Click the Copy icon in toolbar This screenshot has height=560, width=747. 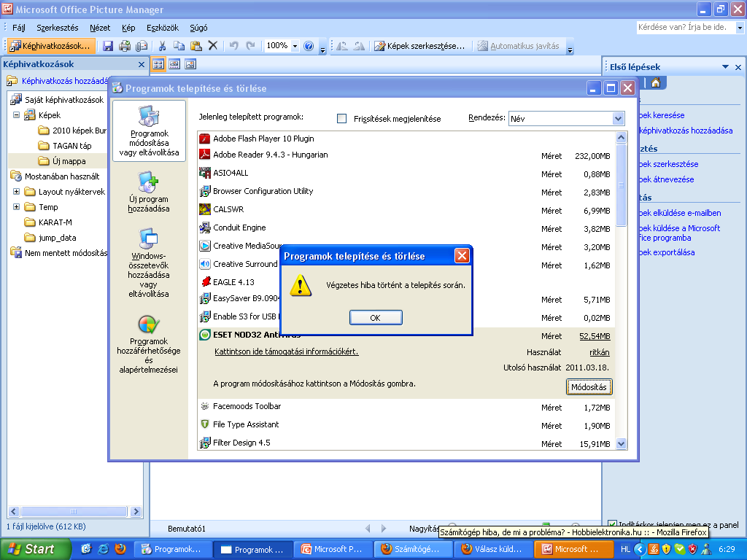pos(179,46)
